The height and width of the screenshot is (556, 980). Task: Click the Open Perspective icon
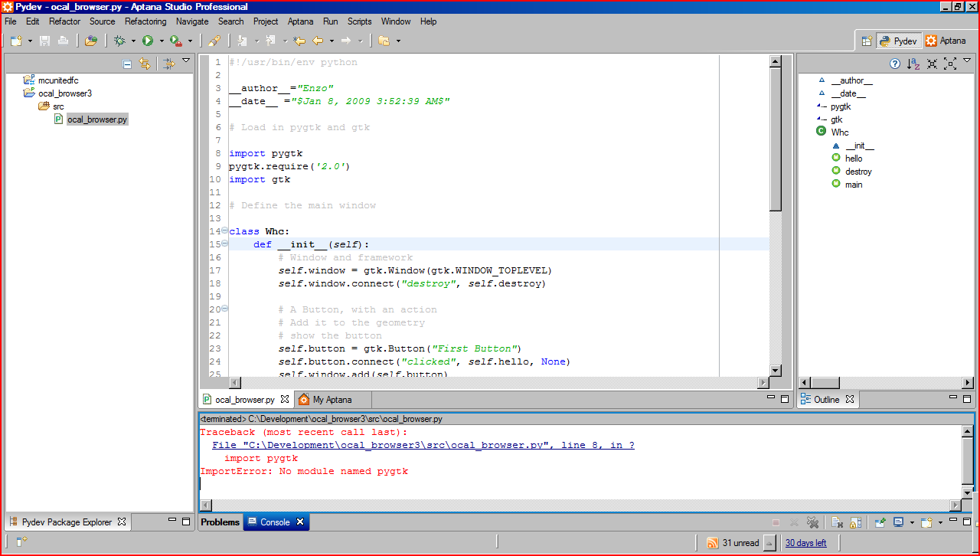pos(867,41)
